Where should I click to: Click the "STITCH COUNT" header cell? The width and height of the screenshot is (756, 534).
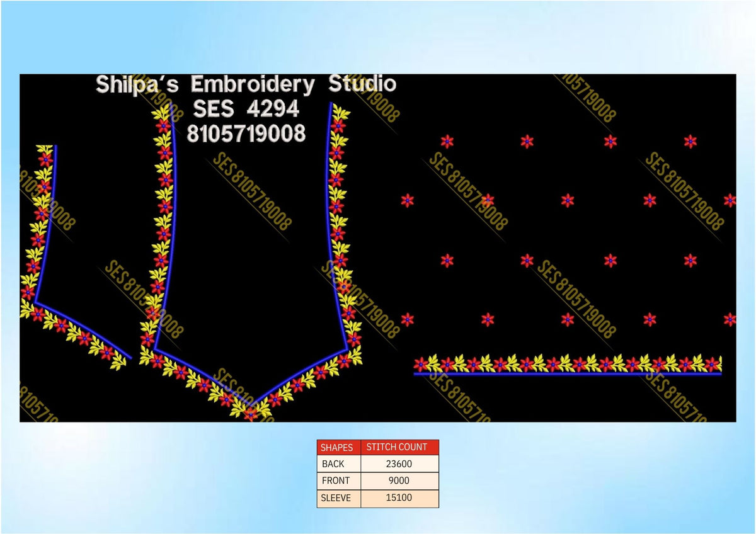tap(399, 447)
